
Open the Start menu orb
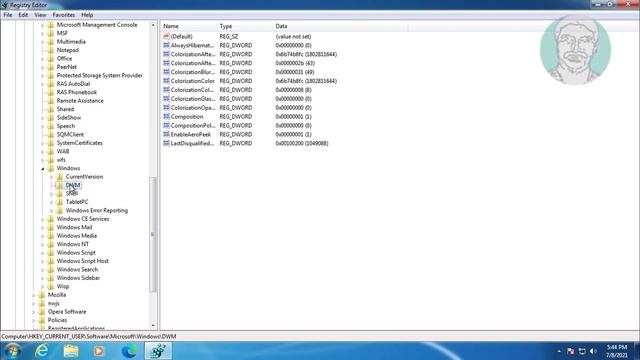point(13,351)
